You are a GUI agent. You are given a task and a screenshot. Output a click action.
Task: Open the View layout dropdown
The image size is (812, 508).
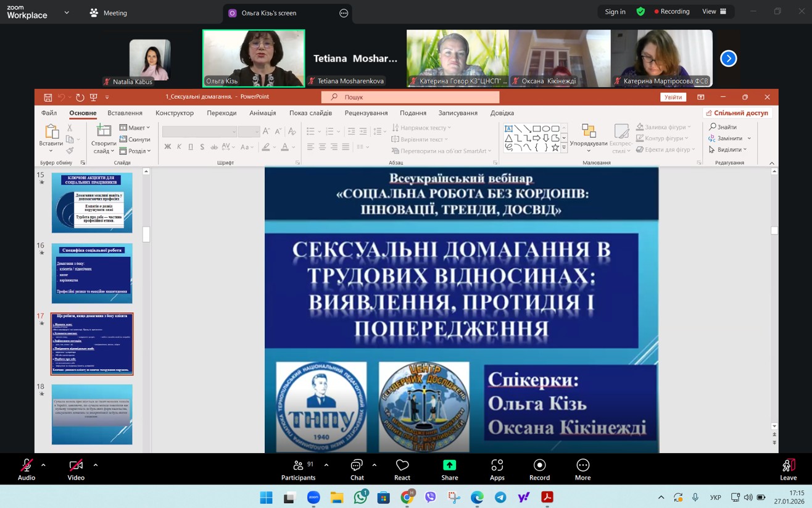click(714, 12)
